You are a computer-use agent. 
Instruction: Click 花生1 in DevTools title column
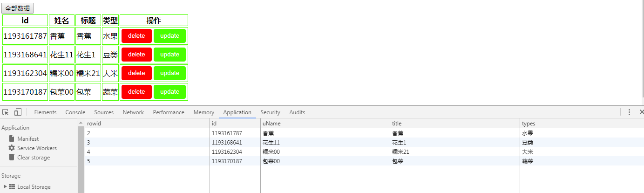[x=400, y=142]
